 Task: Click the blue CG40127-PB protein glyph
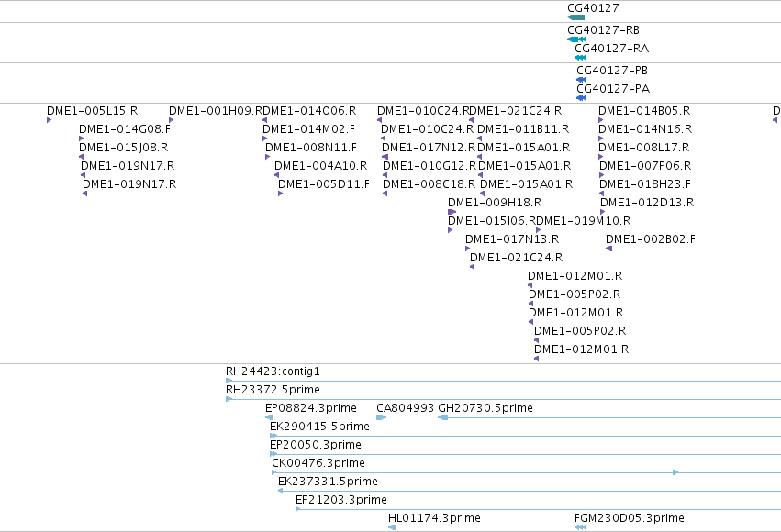pyautogui.click(x=581, y=80)
